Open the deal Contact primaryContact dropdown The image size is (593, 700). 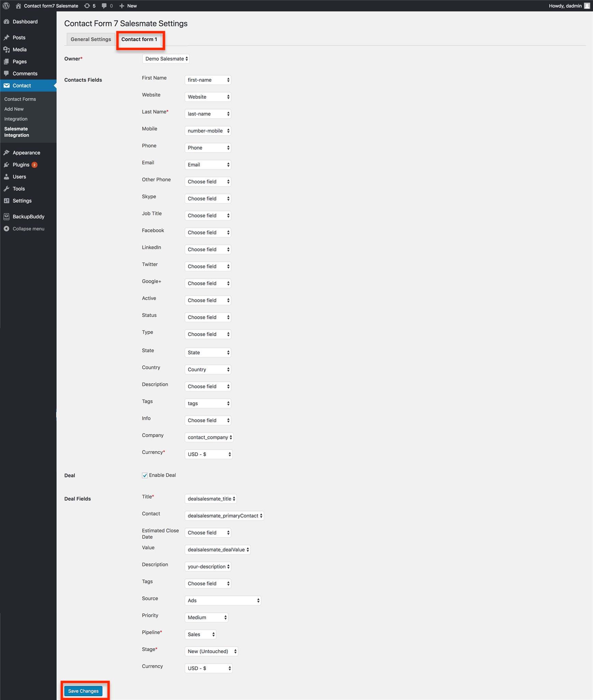tap(224, 516)
